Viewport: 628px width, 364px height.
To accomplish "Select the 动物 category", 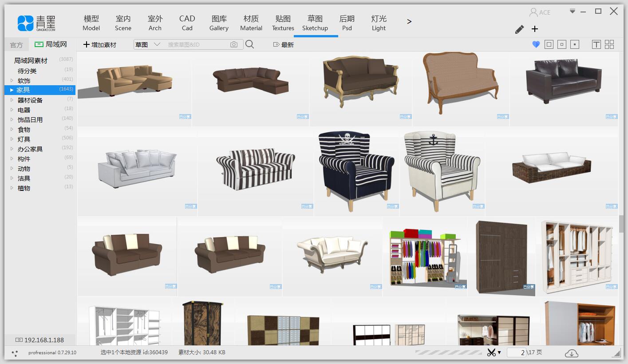I will tap(24, 169).
